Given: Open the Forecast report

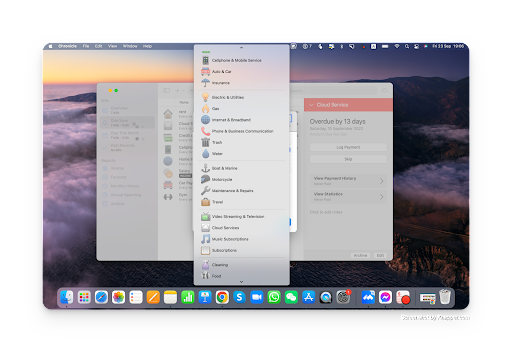Looking at the screenshot, I should [x=128, y=177].
